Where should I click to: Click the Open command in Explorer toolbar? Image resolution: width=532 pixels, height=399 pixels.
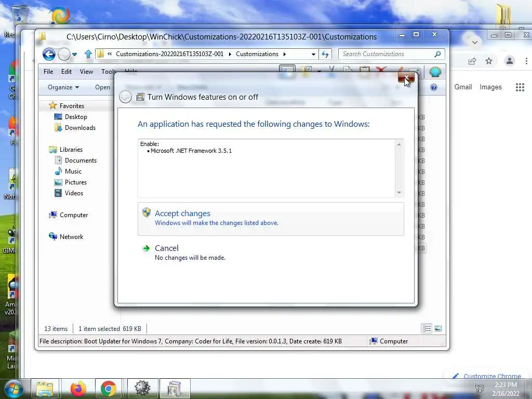coord(102,87)
